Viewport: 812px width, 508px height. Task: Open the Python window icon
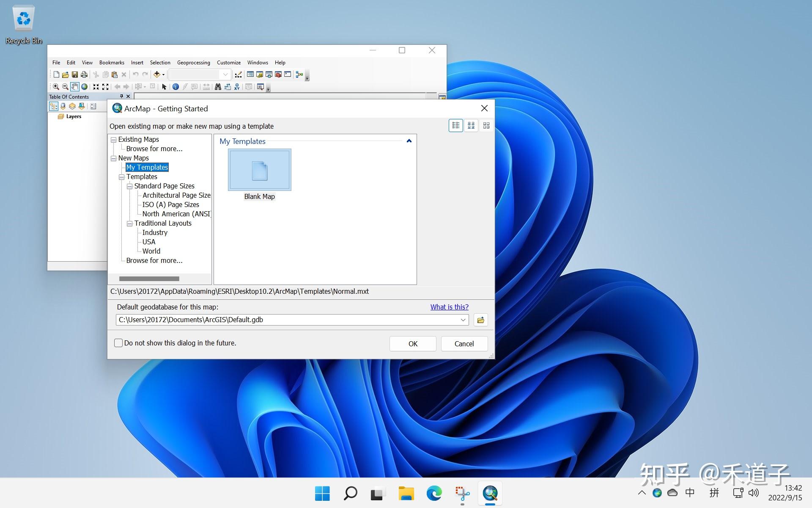288,75
